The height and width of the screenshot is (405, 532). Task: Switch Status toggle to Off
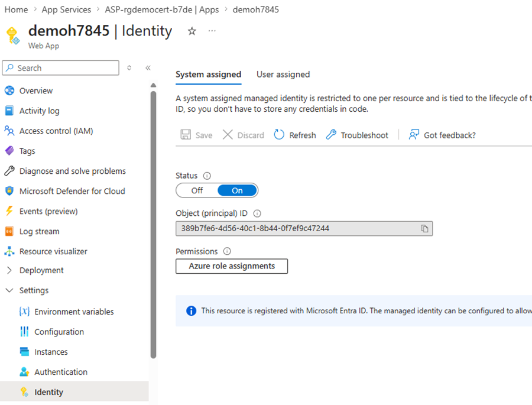coord(197,190)
